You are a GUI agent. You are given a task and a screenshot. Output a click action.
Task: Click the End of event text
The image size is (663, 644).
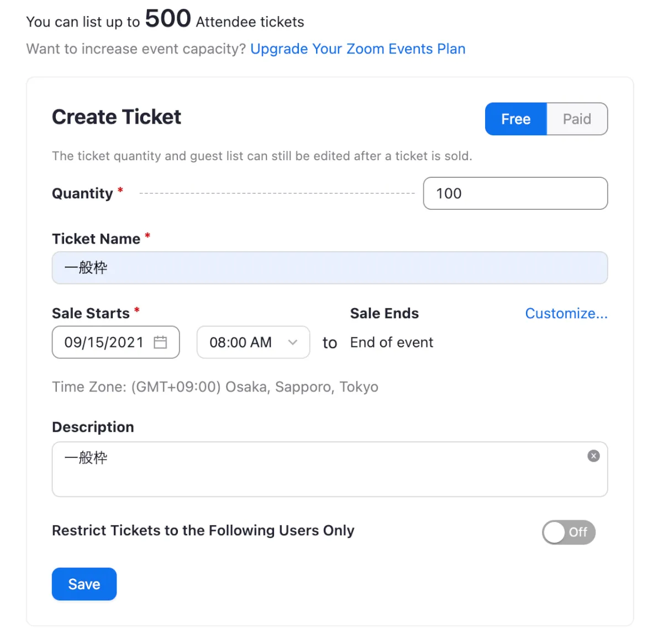[x=391, y=342]
